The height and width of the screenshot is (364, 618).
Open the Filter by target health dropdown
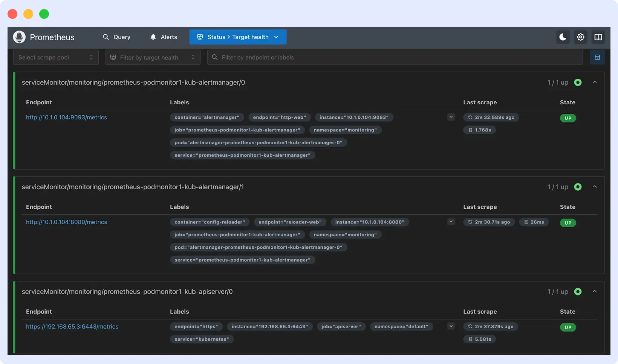coord(153,57)
